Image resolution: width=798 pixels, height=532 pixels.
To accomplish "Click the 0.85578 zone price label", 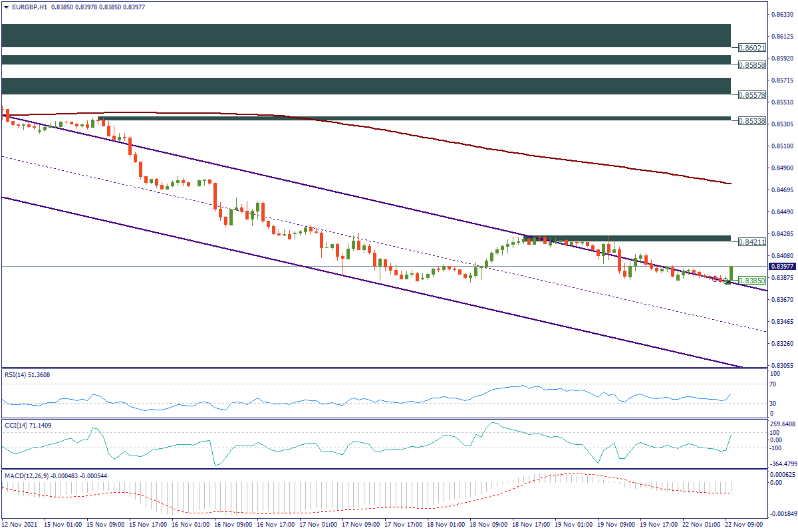I will (752, 95).
